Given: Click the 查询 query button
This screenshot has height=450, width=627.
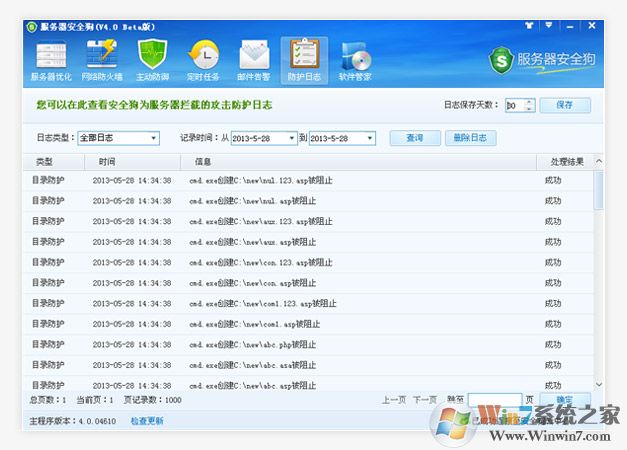Looking at the screenshot, I should 414,138.
